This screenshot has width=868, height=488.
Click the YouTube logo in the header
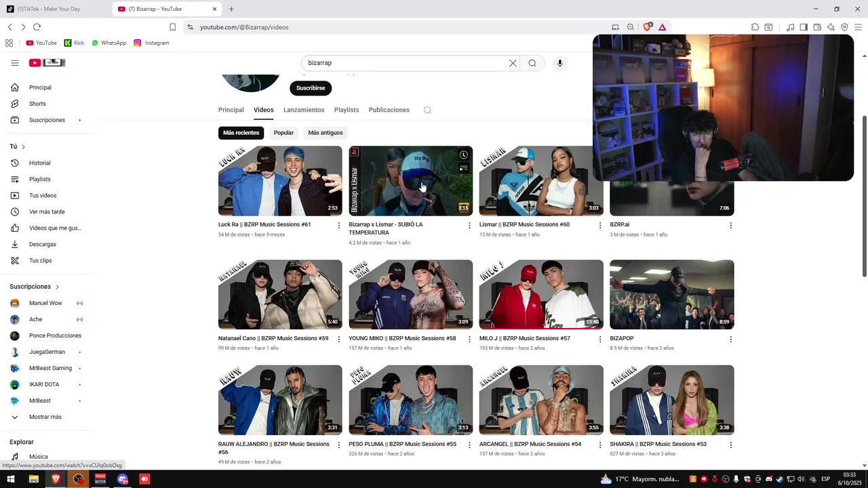tap(47, 63)
